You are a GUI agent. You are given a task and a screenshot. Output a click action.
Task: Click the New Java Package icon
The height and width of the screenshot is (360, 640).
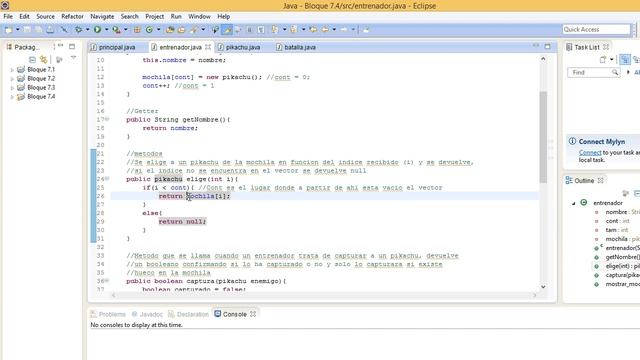point(137,29)
